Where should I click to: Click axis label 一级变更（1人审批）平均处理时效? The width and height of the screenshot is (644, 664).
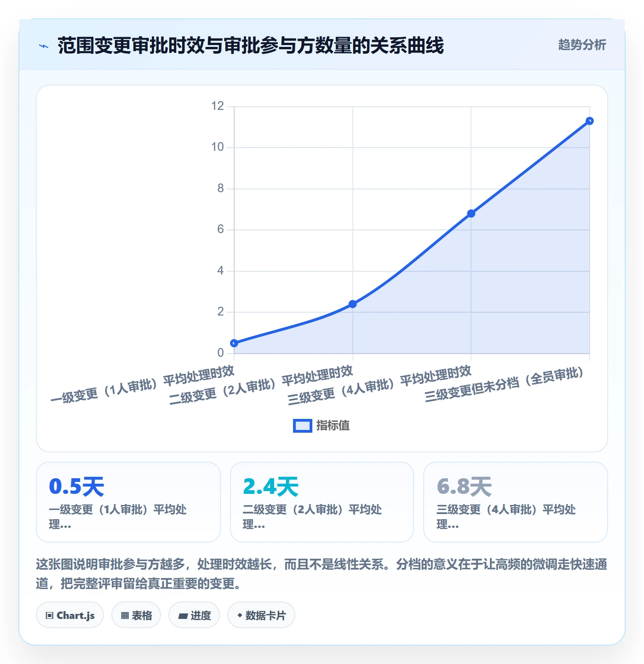pyautogui.click(x=143, y=385)
